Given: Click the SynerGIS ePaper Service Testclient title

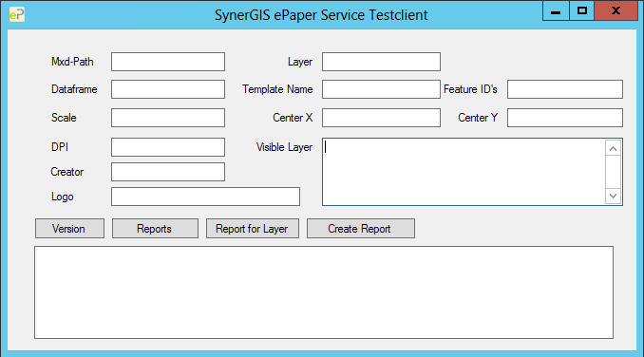Looking at the screenshot, I should (321, 15).
